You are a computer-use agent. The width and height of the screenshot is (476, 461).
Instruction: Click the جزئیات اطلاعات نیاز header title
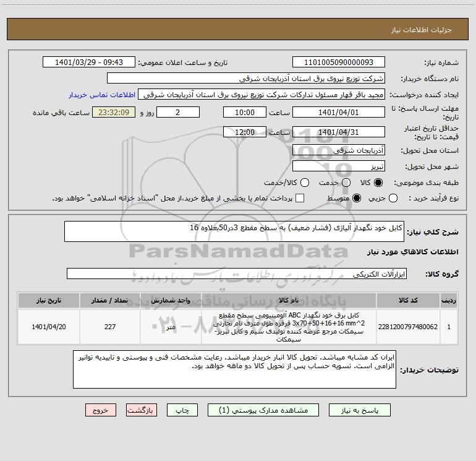(421, 30)
